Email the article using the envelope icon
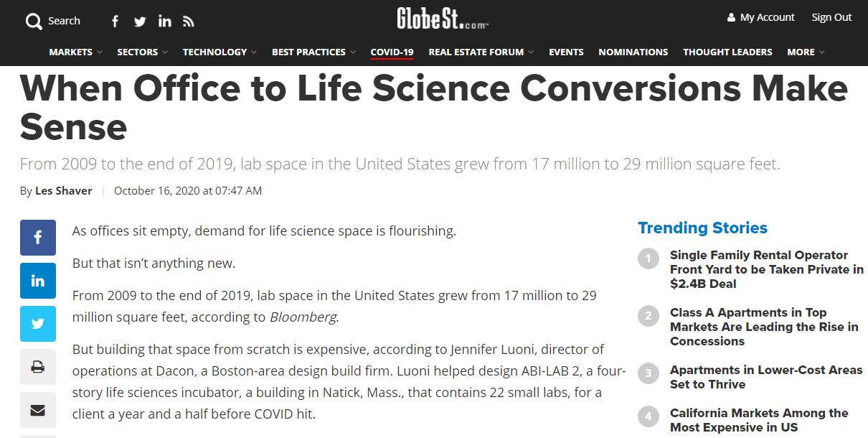 (x=37, y=410)
